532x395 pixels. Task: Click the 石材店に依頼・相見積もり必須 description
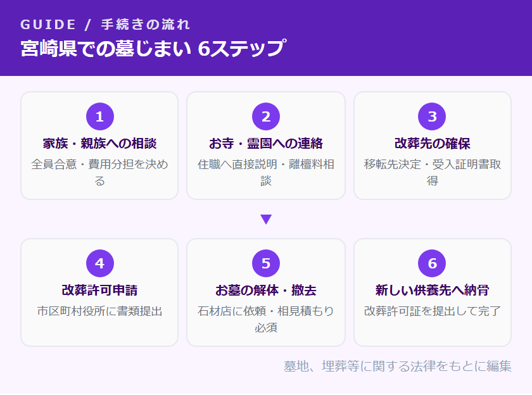tap(266, 319)
